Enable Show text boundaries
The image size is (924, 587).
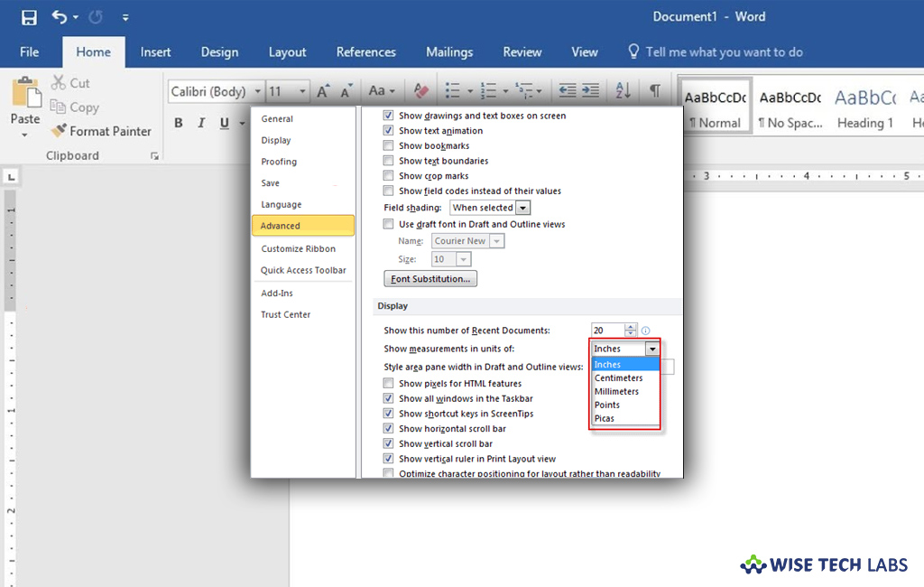389,161
